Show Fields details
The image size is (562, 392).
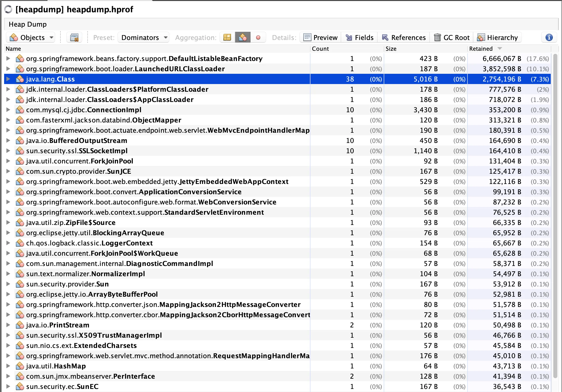(360, 38)
